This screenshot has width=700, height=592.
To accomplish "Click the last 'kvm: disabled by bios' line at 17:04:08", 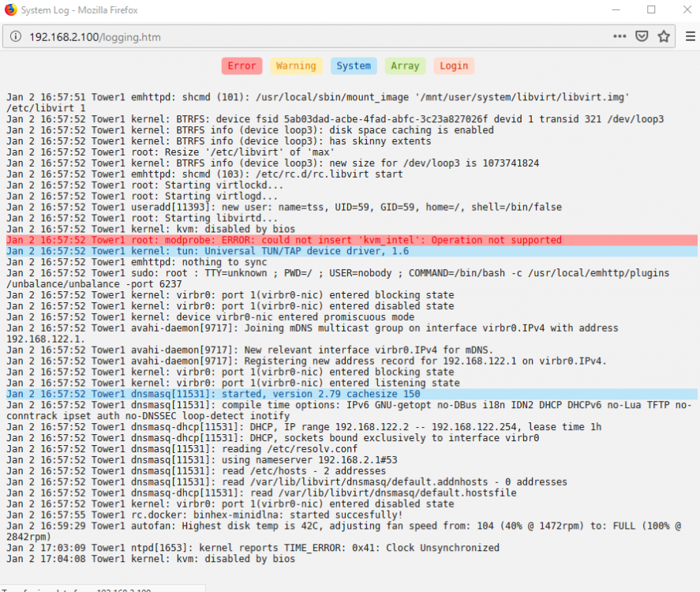I will 151,559.
